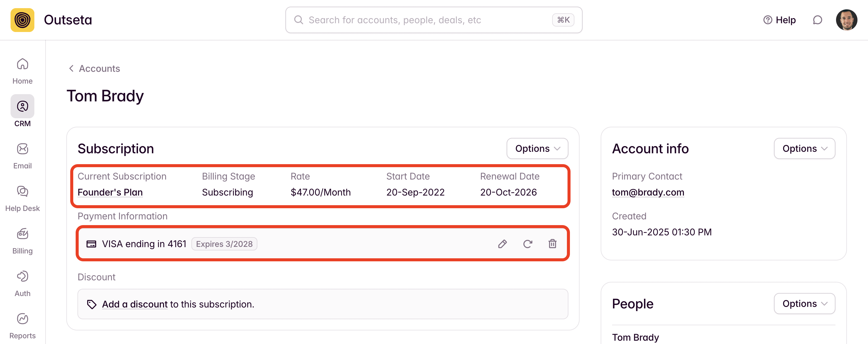Open the Auth sidebar section

click(x=22, y=283)
